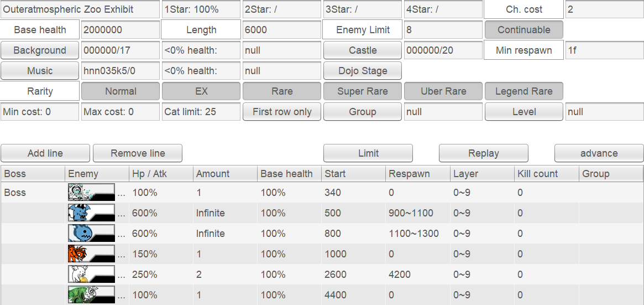
Task: Toggle the Continuable option
Action: coord(523,30)
